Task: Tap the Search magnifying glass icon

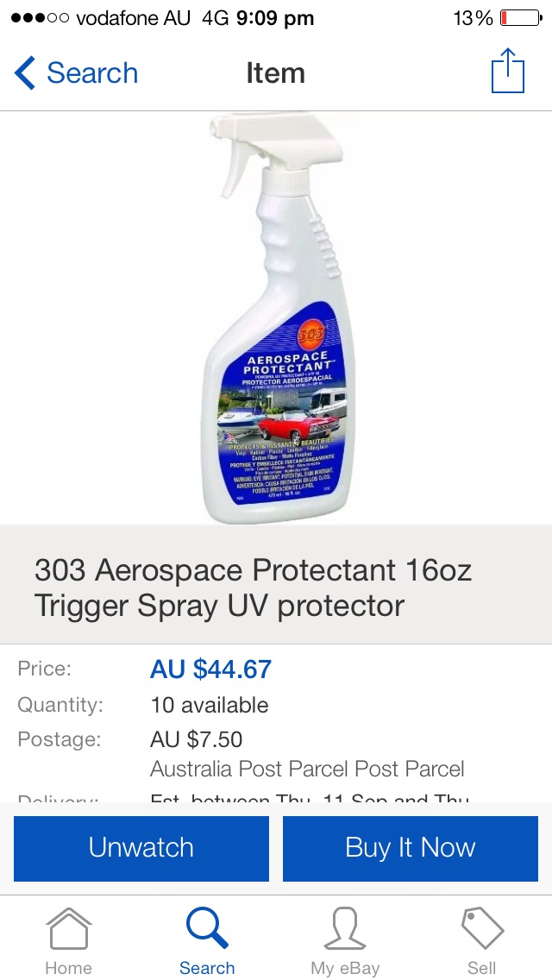Action: (207, 928)
